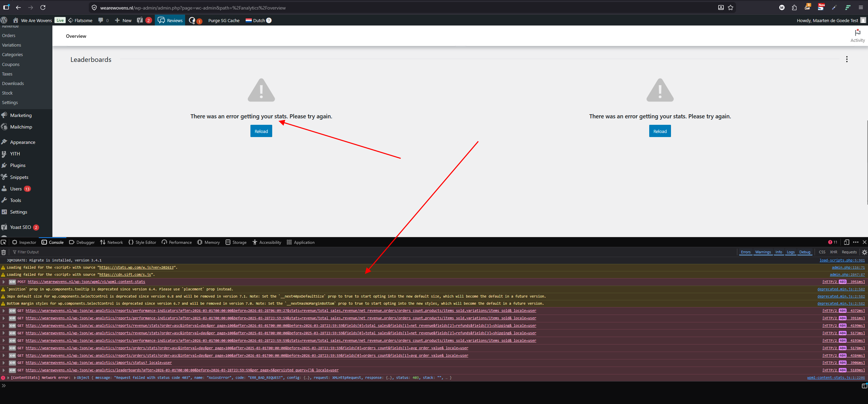868x404 pixels.
Task: Toggle the Warnings console filter
Action: (763, 252)
